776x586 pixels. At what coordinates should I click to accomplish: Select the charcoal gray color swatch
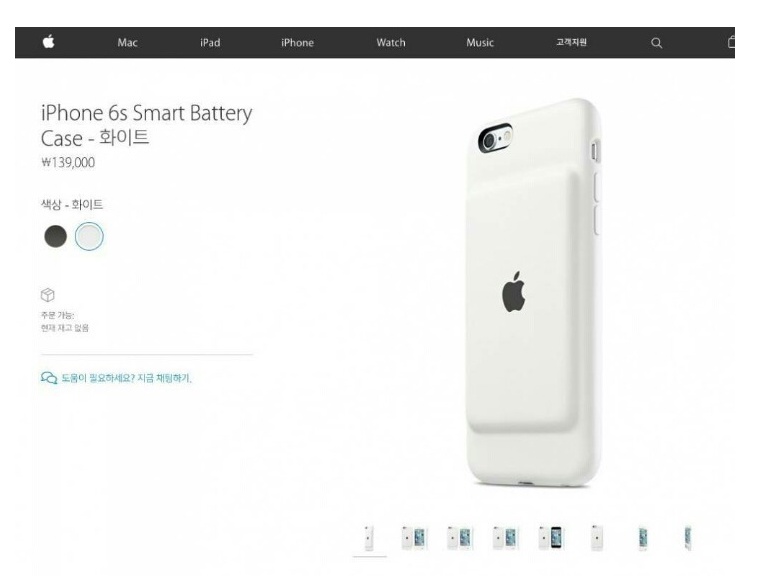55,236
